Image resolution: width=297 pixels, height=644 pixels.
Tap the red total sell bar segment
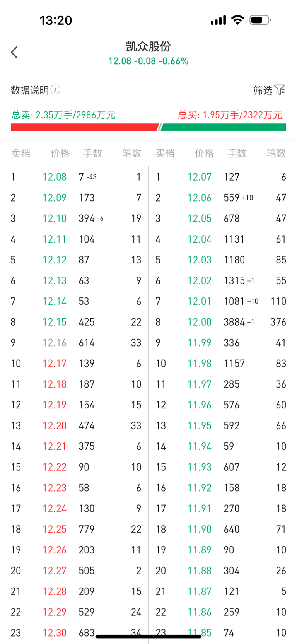click(85, 127)
